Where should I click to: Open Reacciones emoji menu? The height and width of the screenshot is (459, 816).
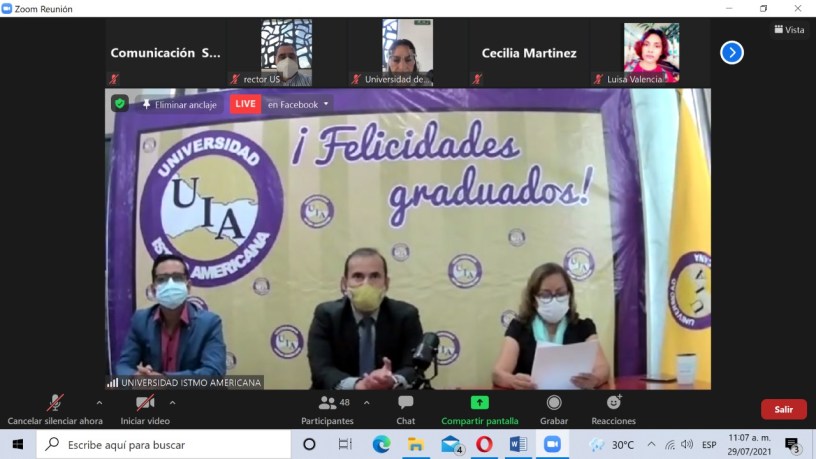(x=613, y=408)
